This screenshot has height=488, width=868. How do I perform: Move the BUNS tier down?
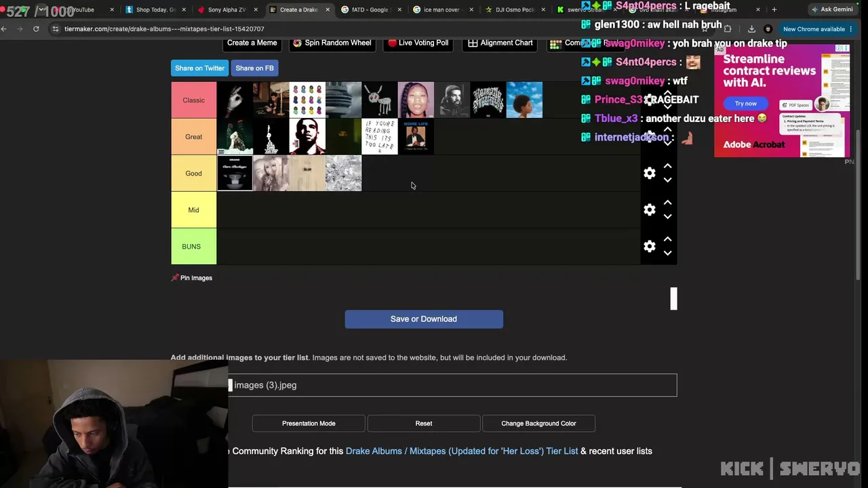click(667, 253)
